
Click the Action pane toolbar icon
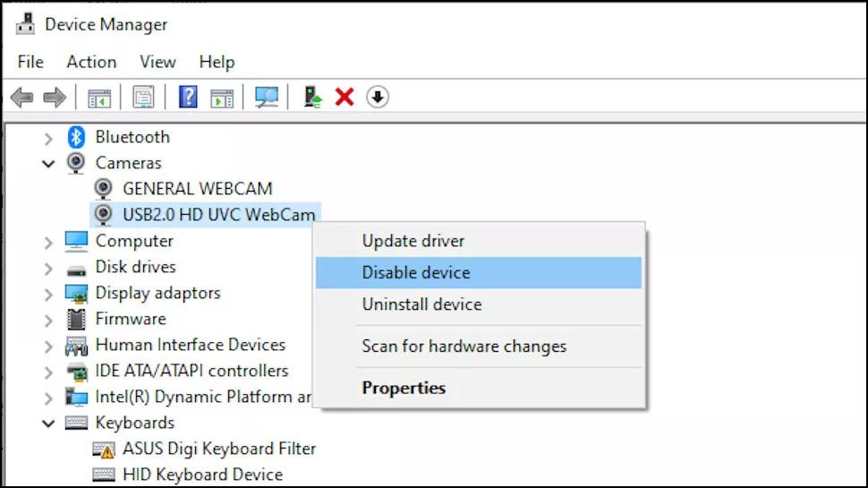click(222, 98)
